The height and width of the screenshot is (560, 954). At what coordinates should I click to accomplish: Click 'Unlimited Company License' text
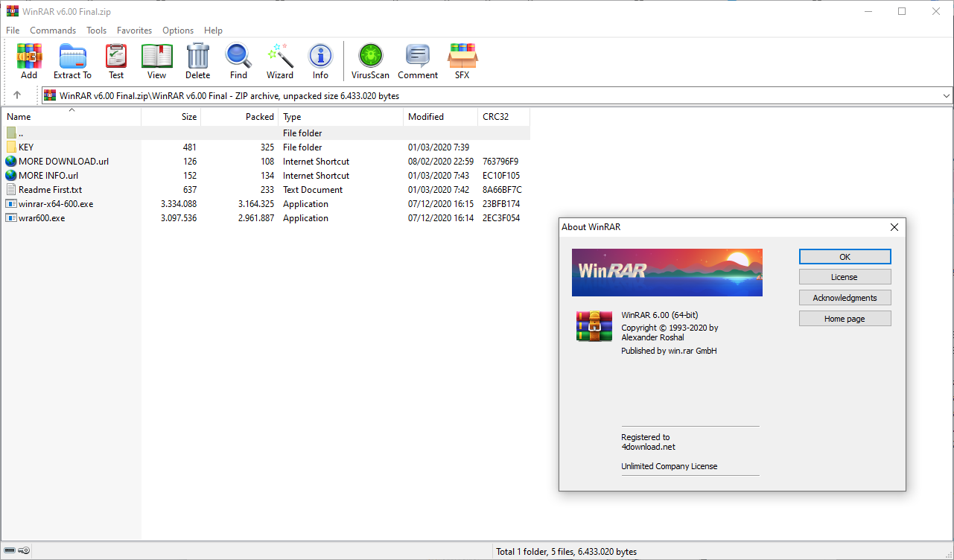670,466
